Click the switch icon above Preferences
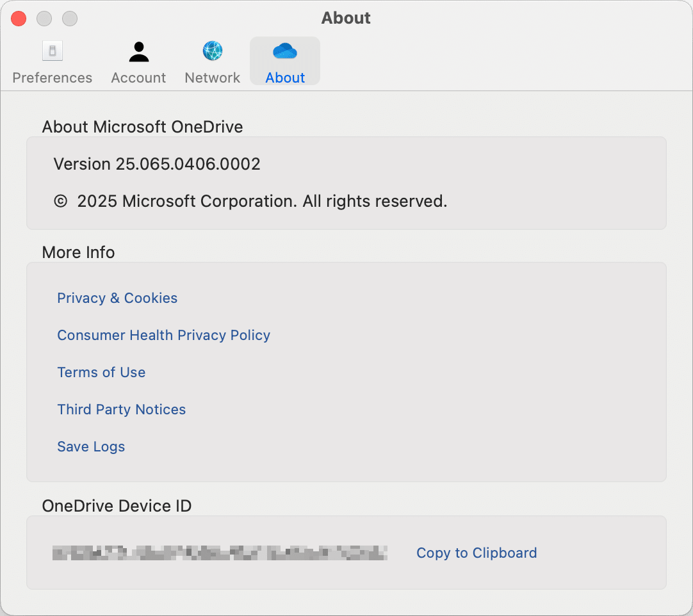This screenshot has width=693, height=616. [x=52, y=51]
